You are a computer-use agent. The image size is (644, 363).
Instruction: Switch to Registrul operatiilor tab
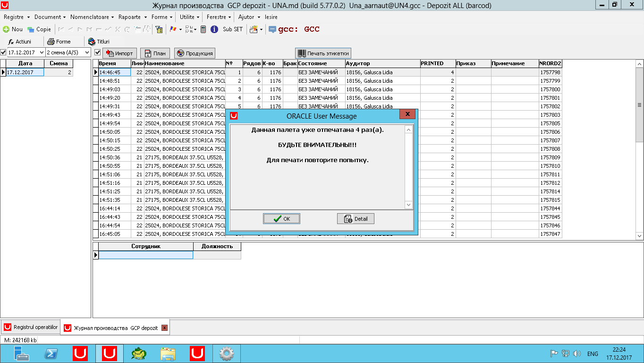click(31, 327)
